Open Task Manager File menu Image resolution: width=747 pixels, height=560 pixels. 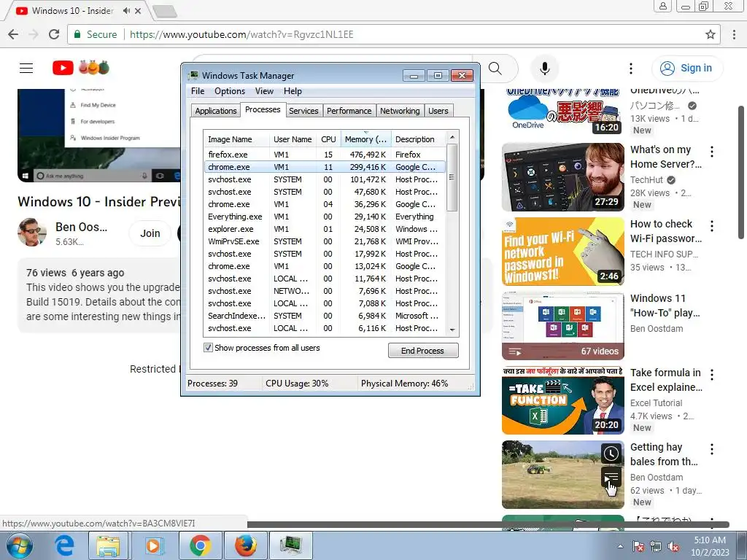point(198,91)
